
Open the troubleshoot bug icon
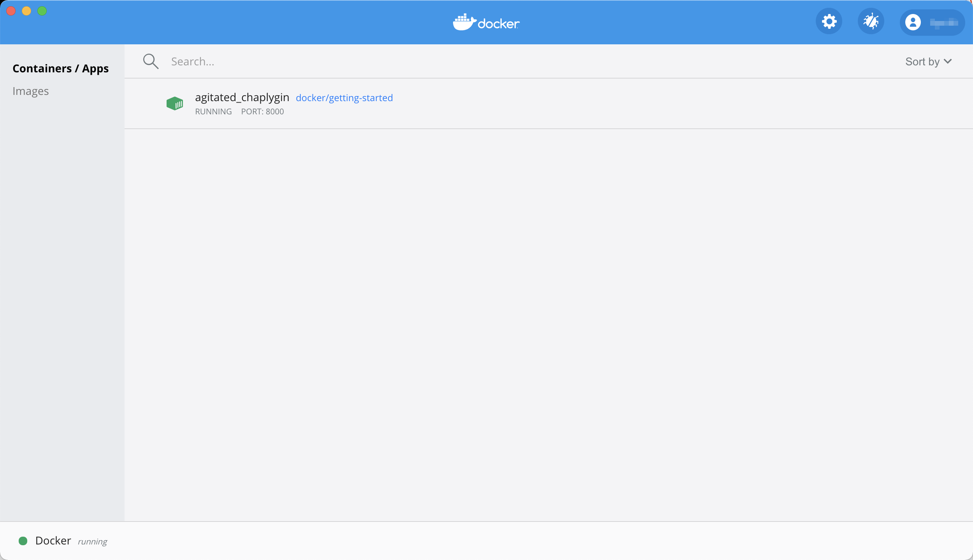pyautogui.click(x=871, y=21)
